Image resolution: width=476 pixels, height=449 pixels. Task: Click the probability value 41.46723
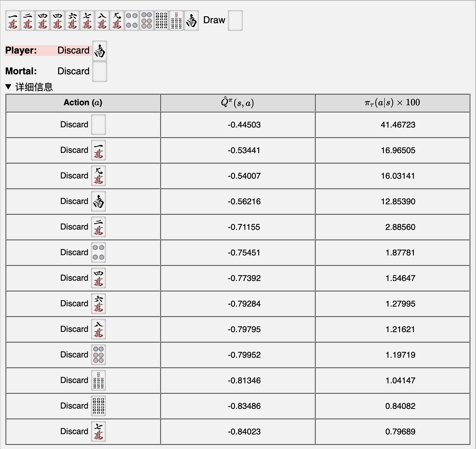point(398,125)
